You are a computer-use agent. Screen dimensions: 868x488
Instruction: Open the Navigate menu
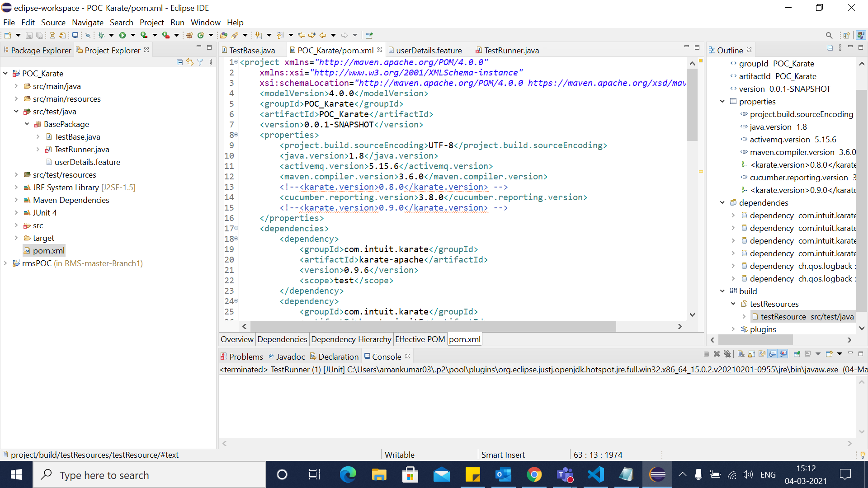(x=87, y=22)
